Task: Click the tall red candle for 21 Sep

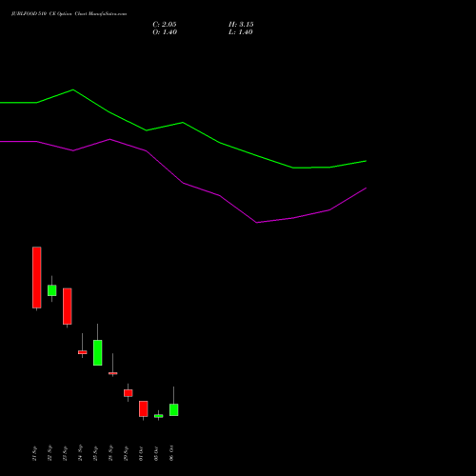Action: click(x=37, y=277)
